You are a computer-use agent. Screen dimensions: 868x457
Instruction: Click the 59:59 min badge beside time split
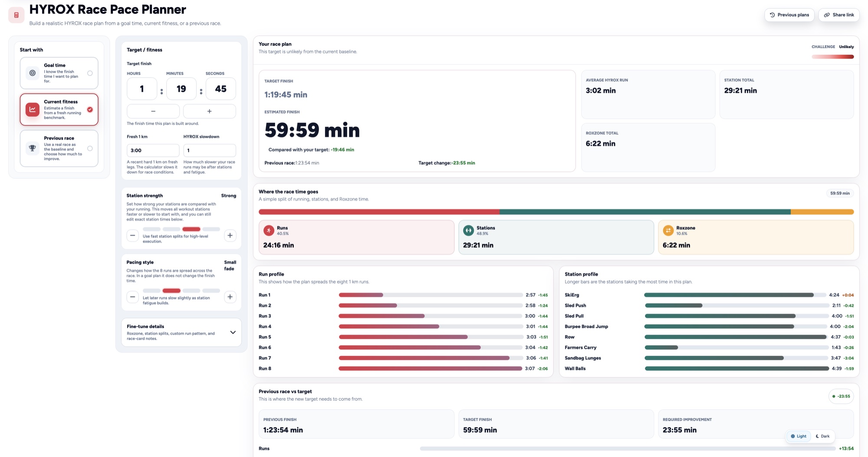click(840, 193)
